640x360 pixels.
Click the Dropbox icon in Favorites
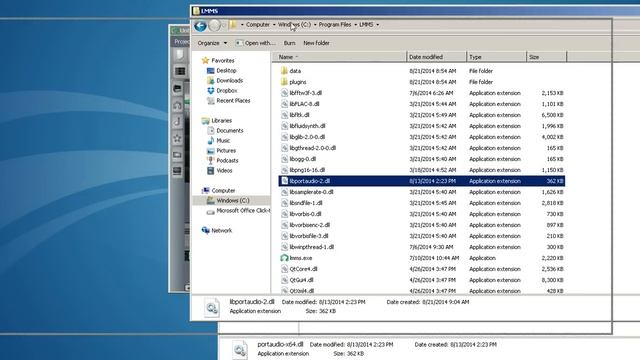click(211, 91)
